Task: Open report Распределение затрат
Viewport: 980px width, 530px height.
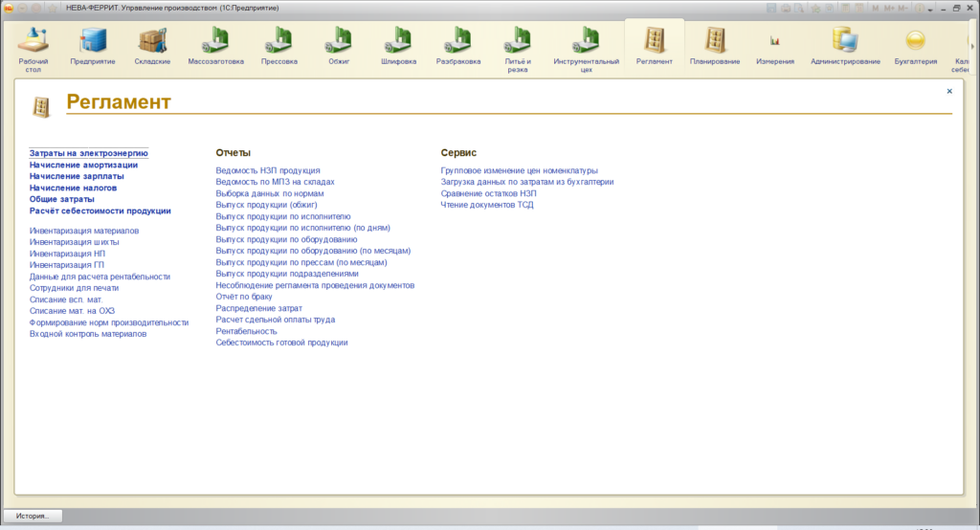Action: [258, 308]
